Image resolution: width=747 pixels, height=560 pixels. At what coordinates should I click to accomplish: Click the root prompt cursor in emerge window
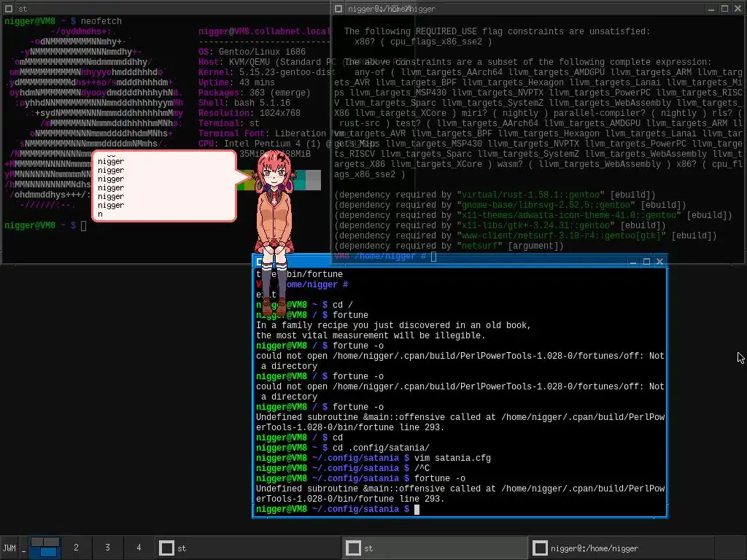coord(433,256)
